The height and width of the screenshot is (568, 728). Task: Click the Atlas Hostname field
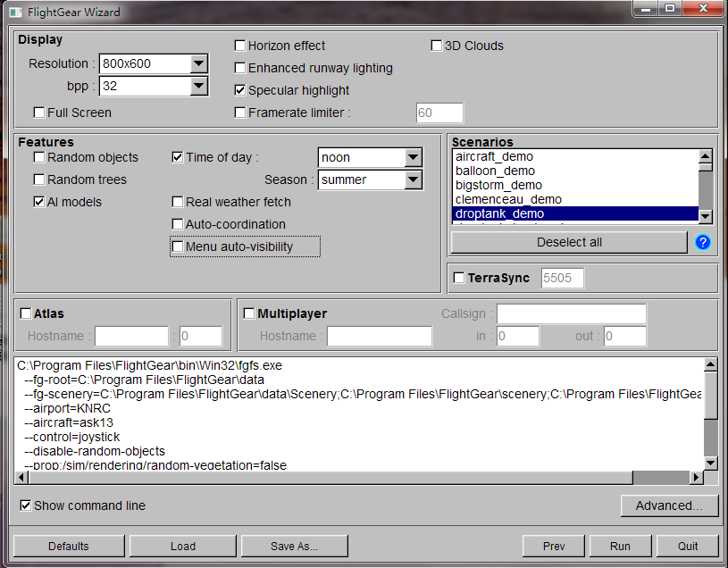point(131,336)
